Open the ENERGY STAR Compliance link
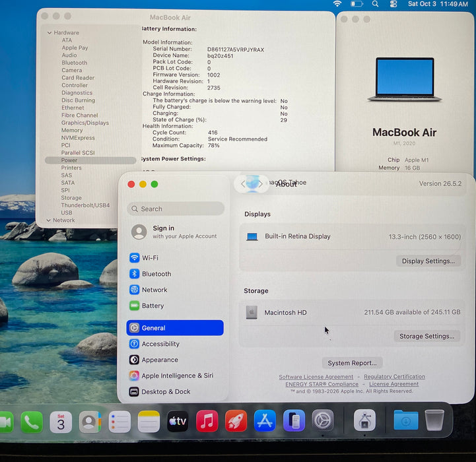The image size is (476, 462). click(322, 384)
